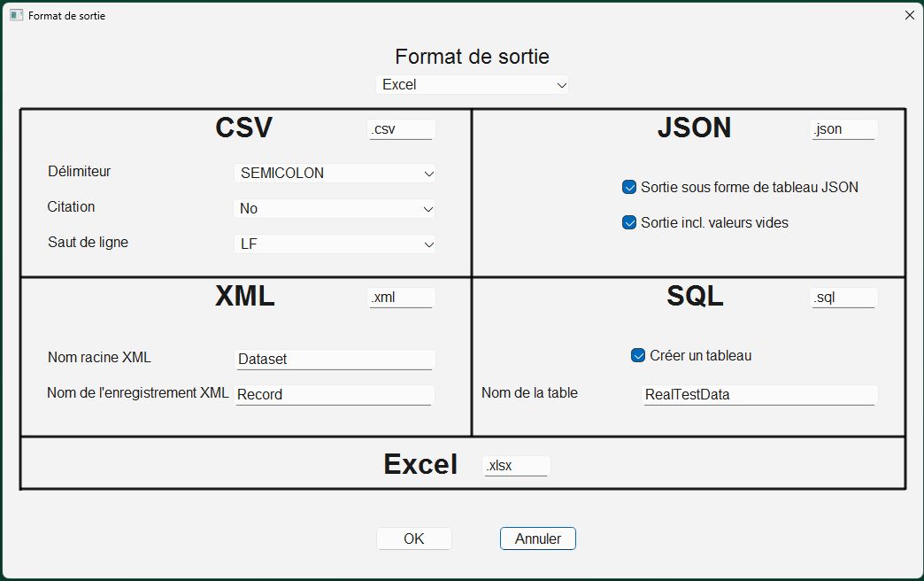Toggle Sortie sous forme de tableau JSON checkbox
Viewport: 924px width, 581px height.
click(629, 188)
